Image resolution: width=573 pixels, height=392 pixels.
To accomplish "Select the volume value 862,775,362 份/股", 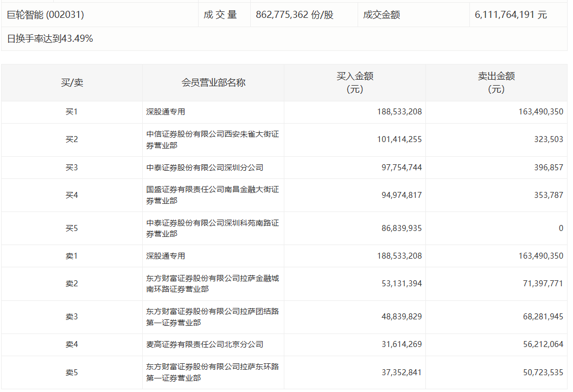I will click(295, 15).
